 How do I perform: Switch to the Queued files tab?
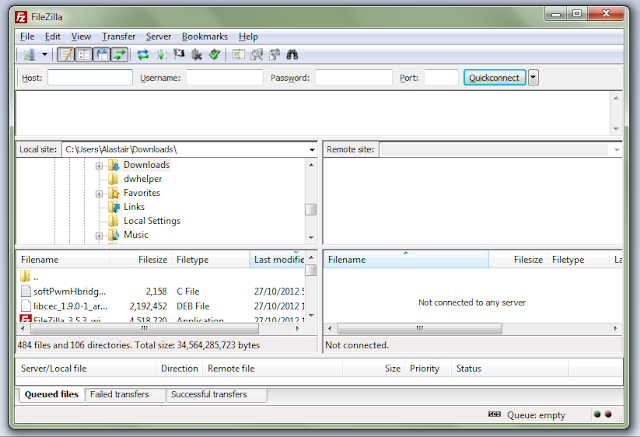(x=51, y=394)
